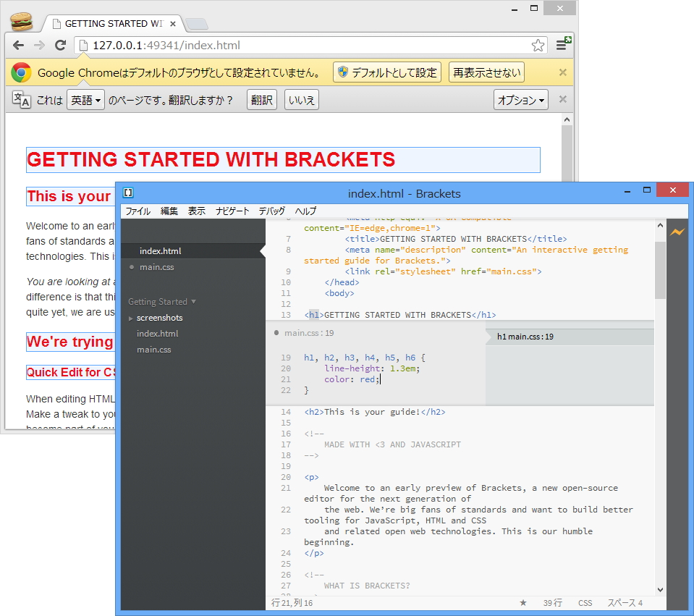Open the ナビゲート menu in Brackets
Screen dimensions: 694x616
(232, 211)
